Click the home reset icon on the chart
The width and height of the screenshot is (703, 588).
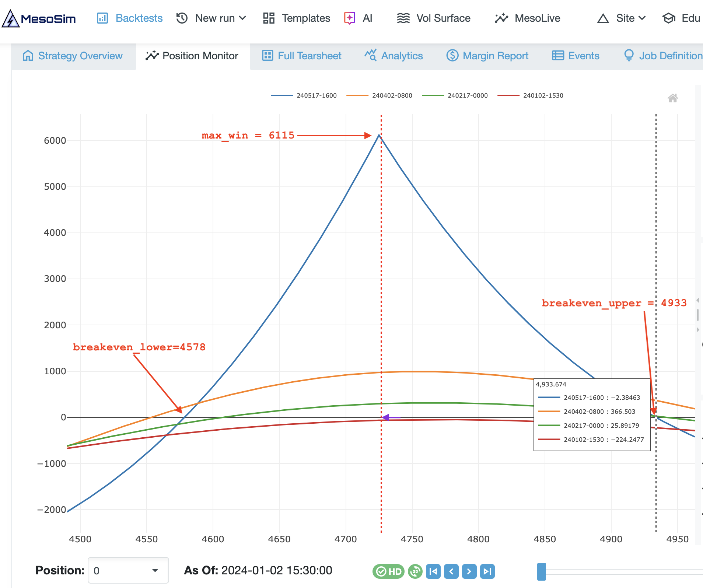[x=673, y=98]
